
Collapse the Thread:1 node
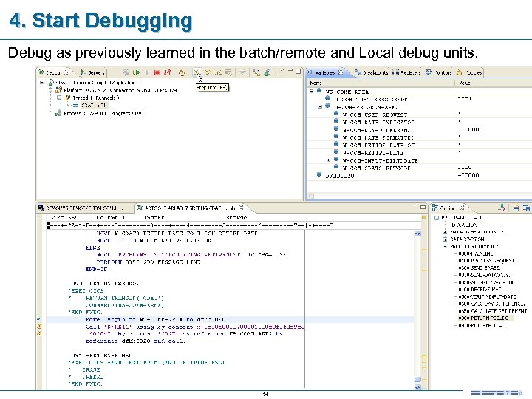click(x=59, y=98)
